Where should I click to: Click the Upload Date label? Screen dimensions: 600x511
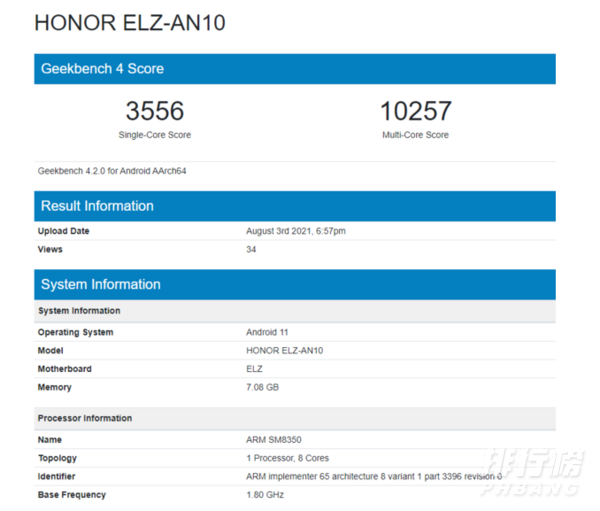[64, 231]
